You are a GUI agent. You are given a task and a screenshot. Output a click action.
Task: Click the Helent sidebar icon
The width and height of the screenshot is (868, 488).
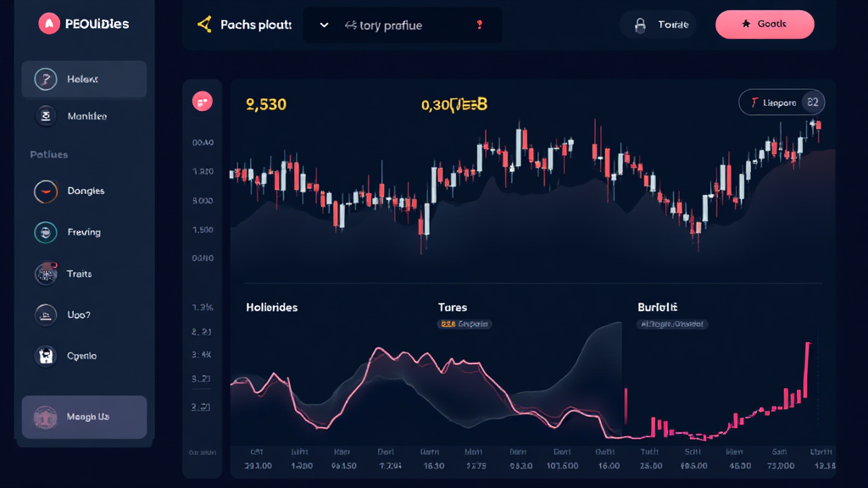point(45,80)
